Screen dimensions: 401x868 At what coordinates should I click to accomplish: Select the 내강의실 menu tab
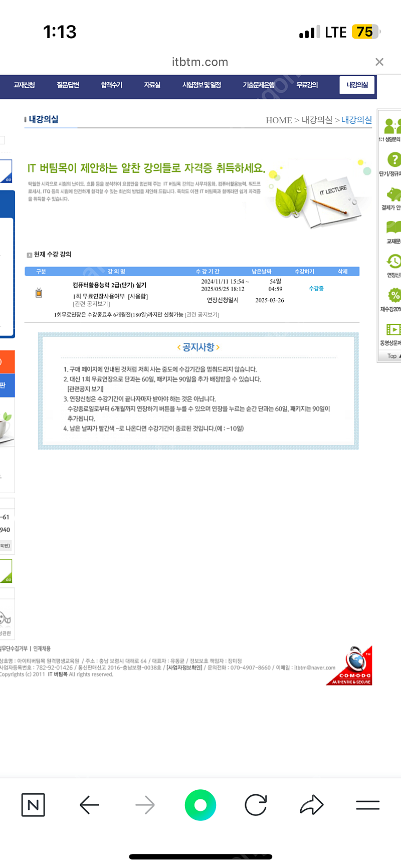click(357, 85)
